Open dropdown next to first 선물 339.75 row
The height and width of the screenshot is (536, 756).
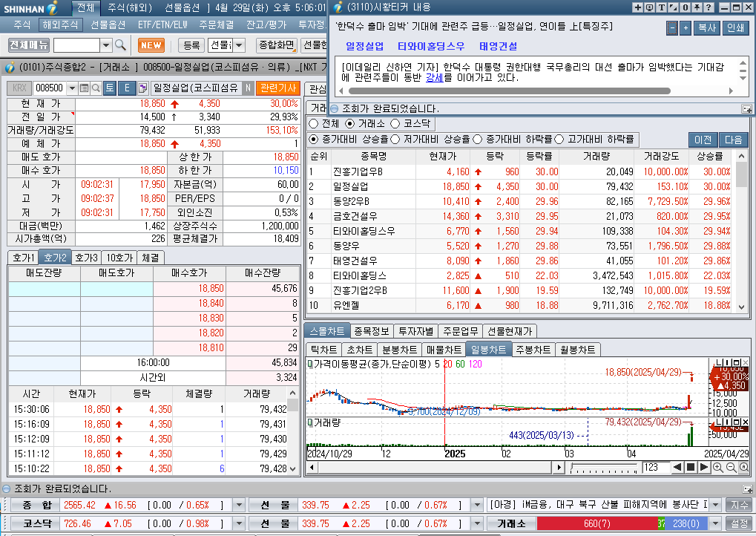point(477,505)
